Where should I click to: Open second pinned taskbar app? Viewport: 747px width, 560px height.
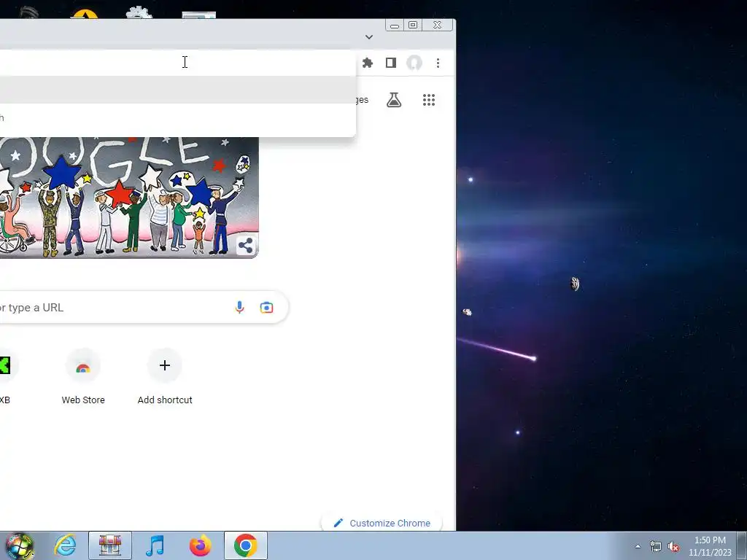point(110,545)
